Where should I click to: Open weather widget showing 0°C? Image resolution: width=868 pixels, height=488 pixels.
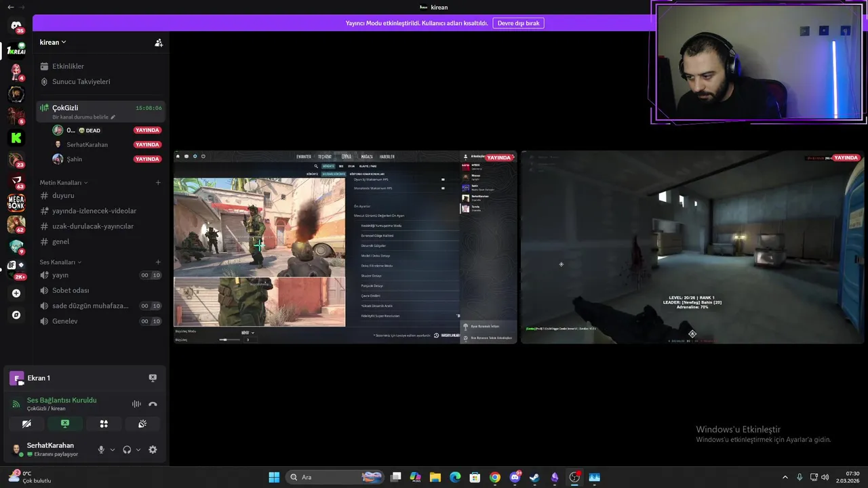click(x=31, y=477)
